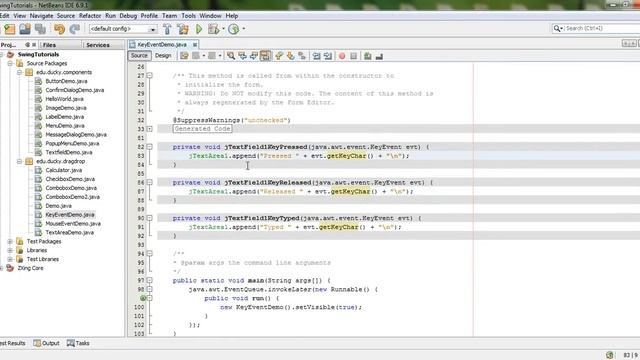Click the Start Macro Recording red icon

(x=342, y=56)
